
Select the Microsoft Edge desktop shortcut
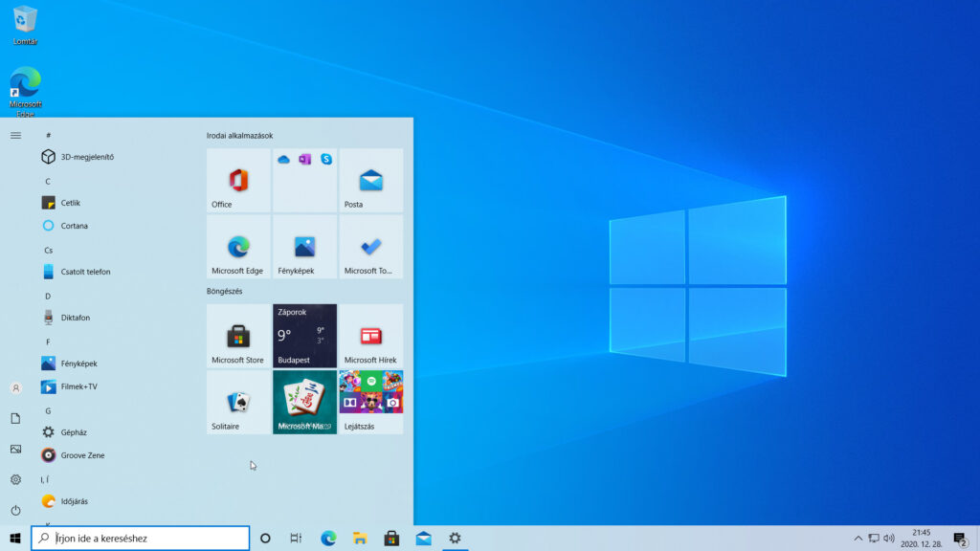[25, 92]
